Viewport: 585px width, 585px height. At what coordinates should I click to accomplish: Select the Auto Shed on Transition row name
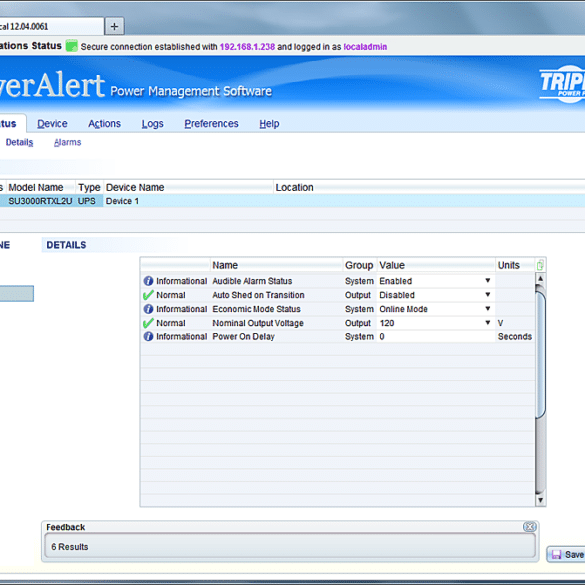(x=258, y=295)
